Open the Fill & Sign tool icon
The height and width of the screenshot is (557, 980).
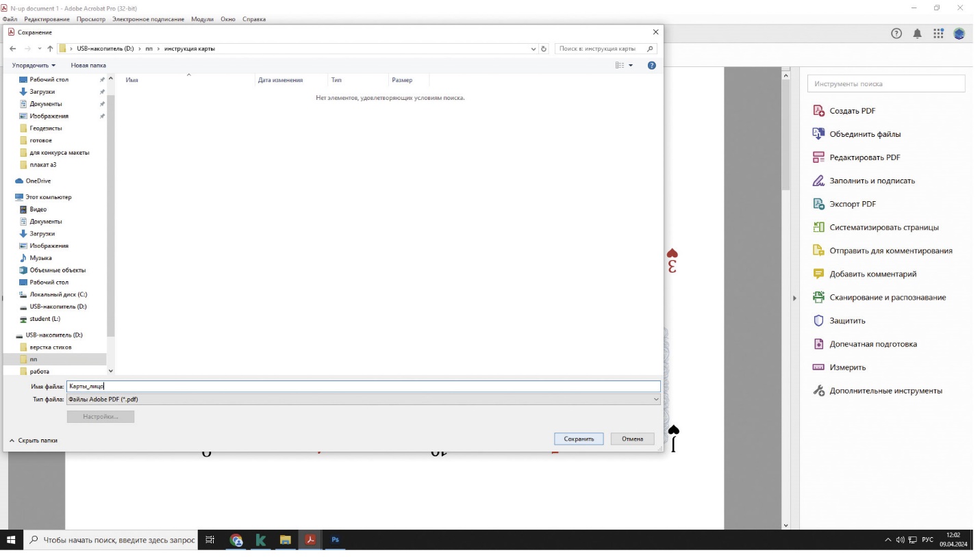[x=818, y=181]
